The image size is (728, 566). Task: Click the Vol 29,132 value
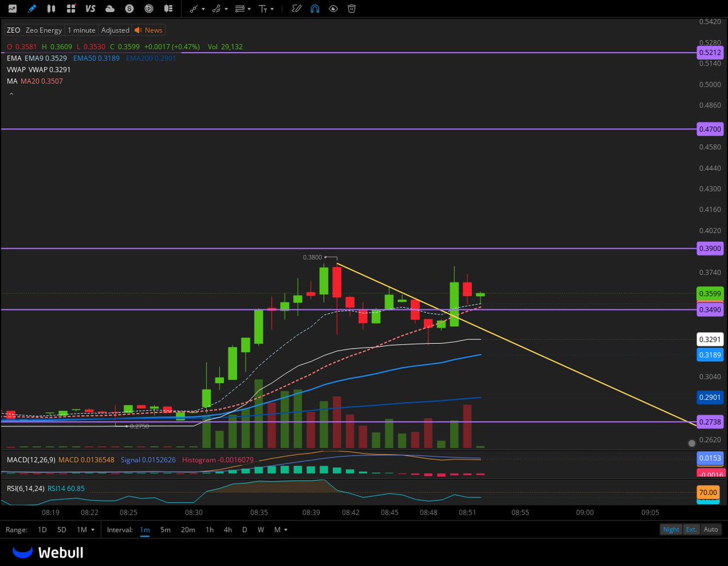pos(225,47)
